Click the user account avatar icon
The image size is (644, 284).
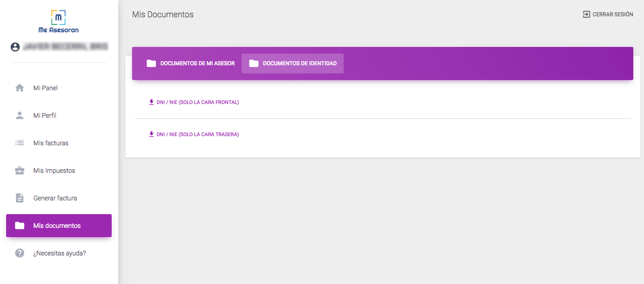(15, 47)
